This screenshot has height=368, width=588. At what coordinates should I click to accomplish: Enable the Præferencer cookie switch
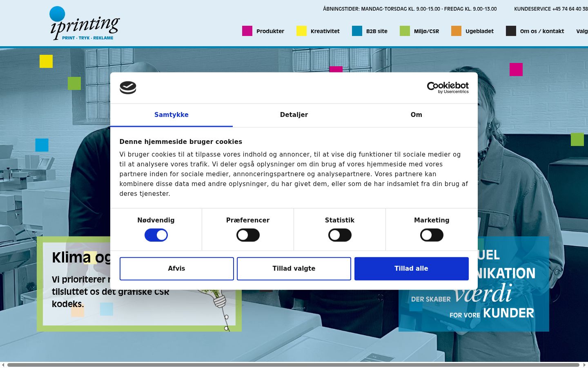[248, 235]
